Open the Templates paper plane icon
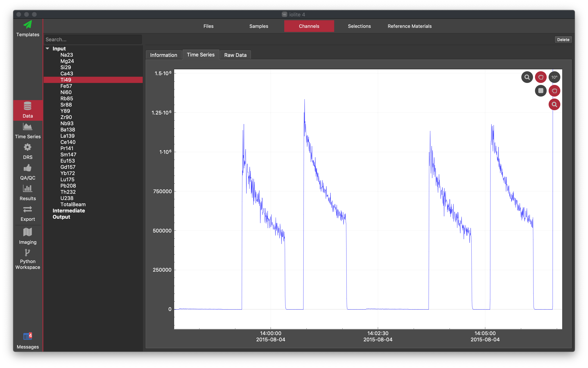Image resolution: width=588 pixels, height=368 pixels. [x=27, y=25]
